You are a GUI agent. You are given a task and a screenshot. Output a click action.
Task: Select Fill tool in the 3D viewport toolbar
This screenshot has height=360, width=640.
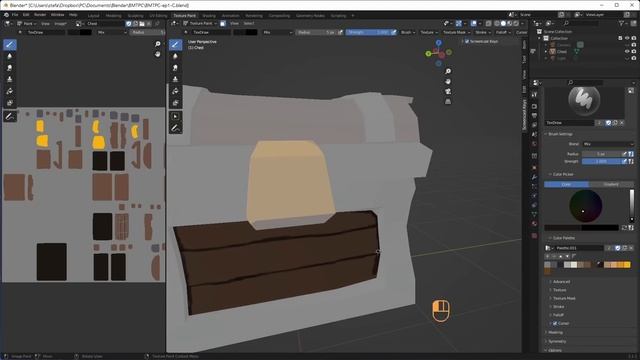(176, 91)
